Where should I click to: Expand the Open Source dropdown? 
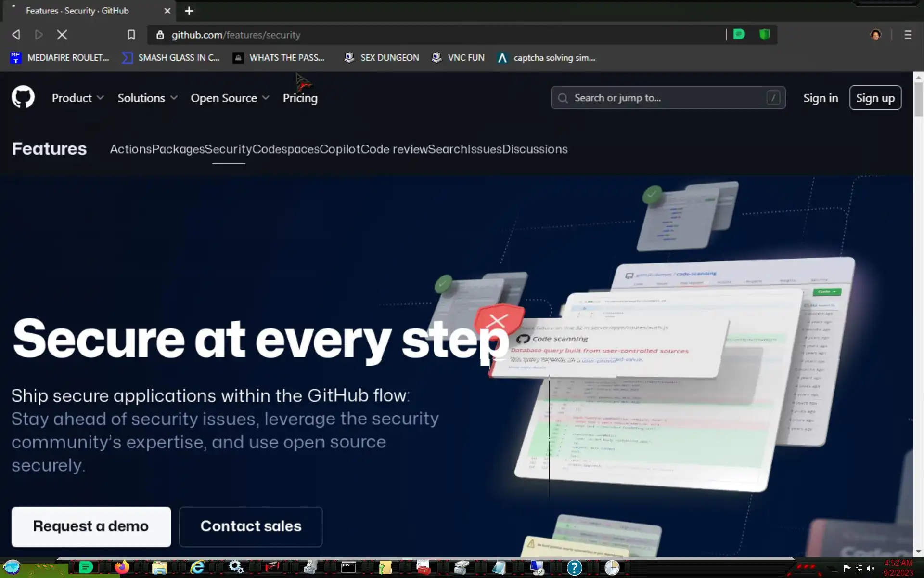coord(230,98)
